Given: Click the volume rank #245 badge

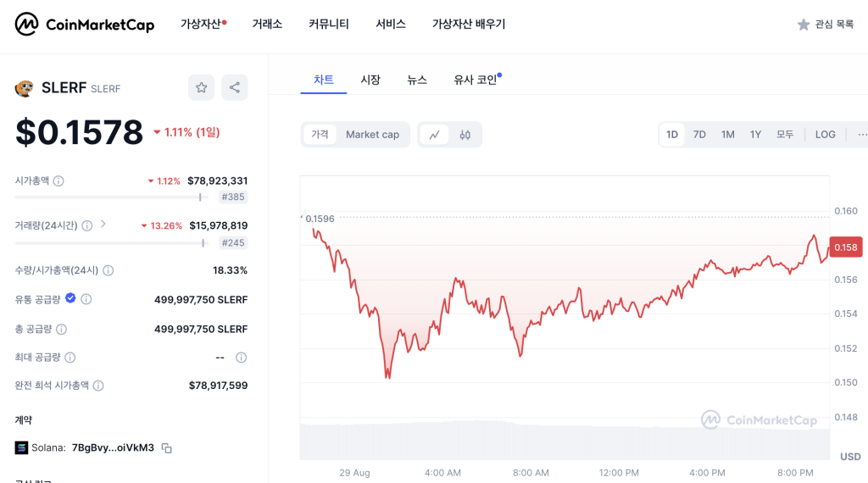Looking at the screenshot, I should click(233, 243).
